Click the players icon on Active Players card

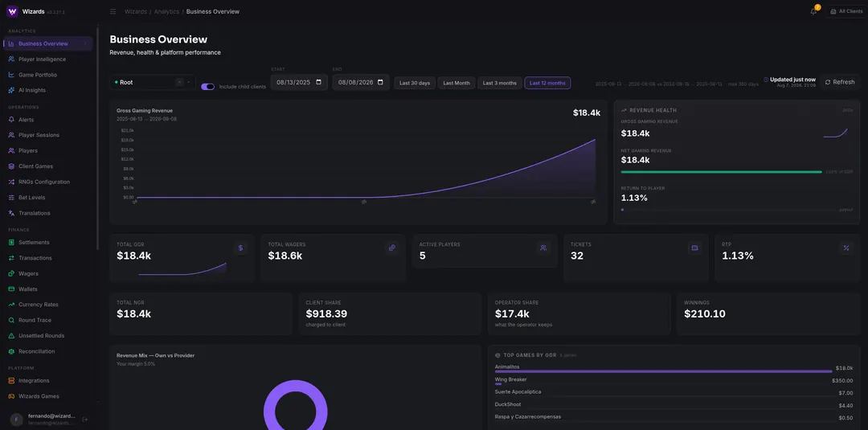(x=543, y=248)
